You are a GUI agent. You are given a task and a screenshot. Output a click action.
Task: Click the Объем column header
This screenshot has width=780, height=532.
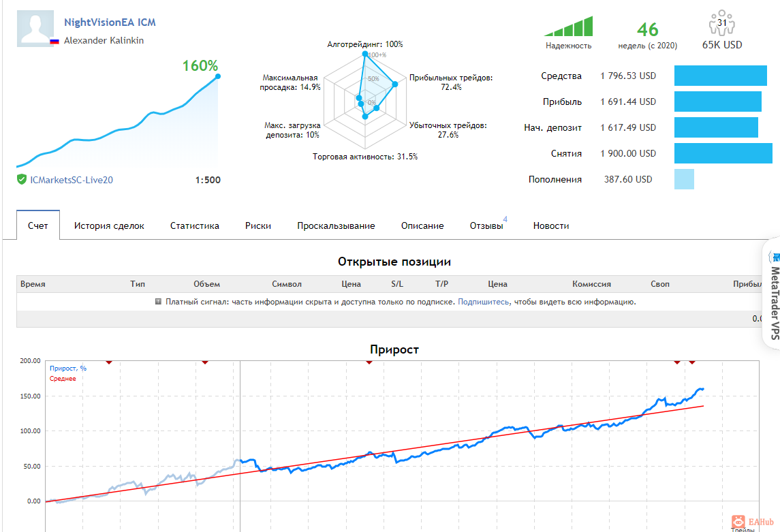point(207,284)
